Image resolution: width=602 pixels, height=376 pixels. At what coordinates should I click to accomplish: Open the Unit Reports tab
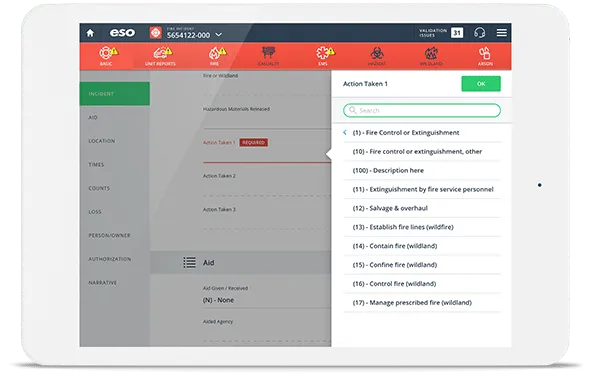160,56
